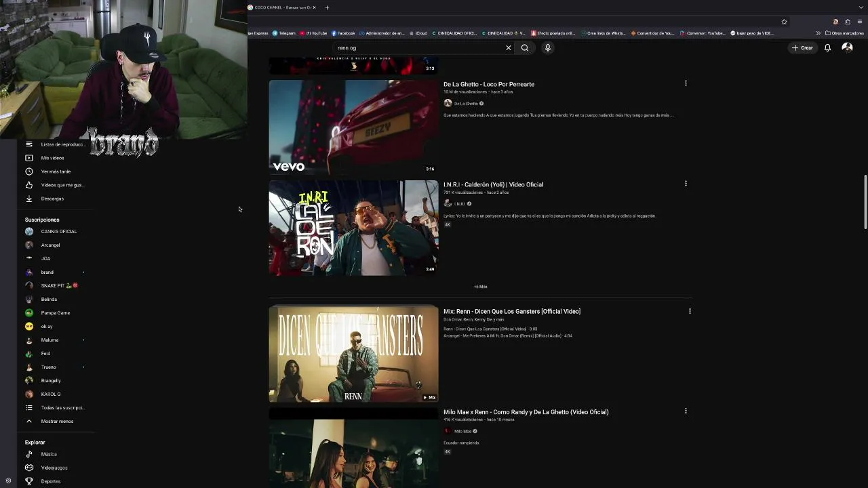Open the Telegram bookmark
868x488 pixels.
click(284, 33)
